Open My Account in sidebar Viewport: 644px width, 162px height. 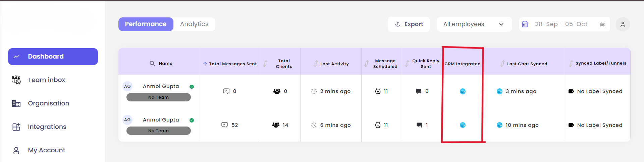point(46,150)
